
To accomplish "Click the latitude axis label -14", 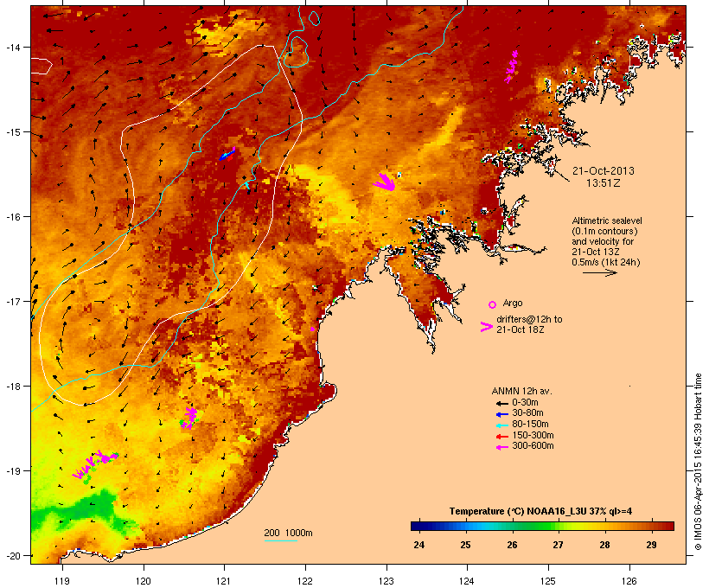I will pyautogui.click(x=13, y=48).
